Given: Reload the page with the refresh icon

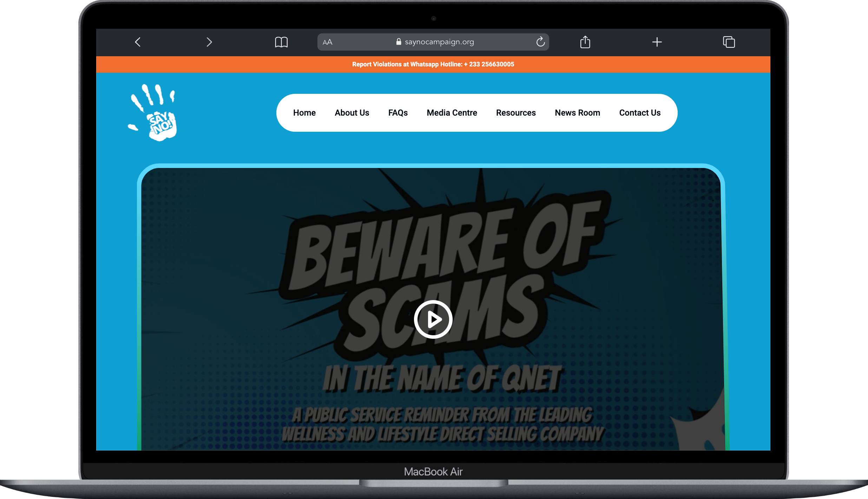Looking at the screenshot, I should click(541, 42).
